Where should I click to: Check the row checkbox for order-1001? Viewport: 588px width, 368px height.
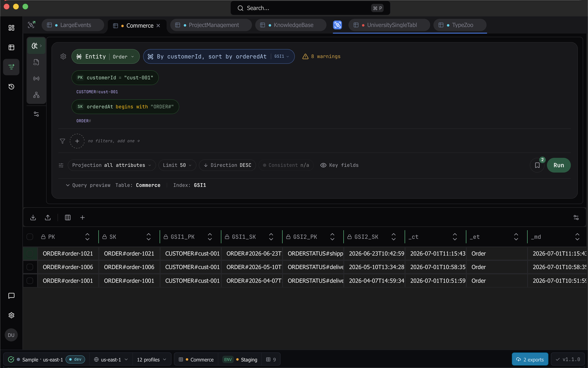[30, 281]
